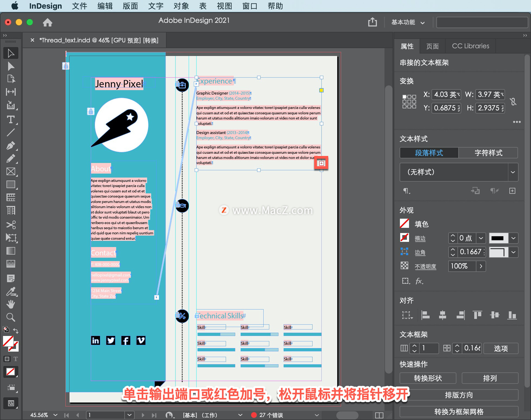The image size is (531, 420).
Task: Click the more transform options ellipsis
Action: tap(517, 122)
